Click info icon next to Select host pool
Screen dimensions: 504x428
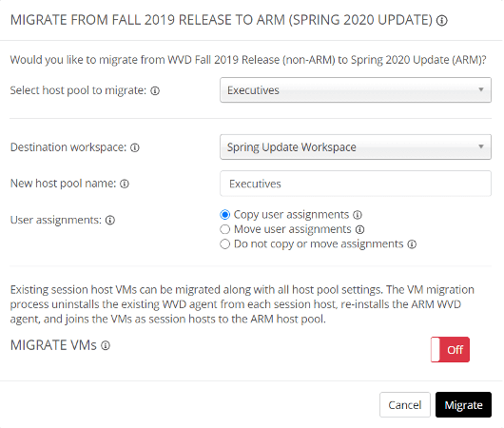[155, 91]
